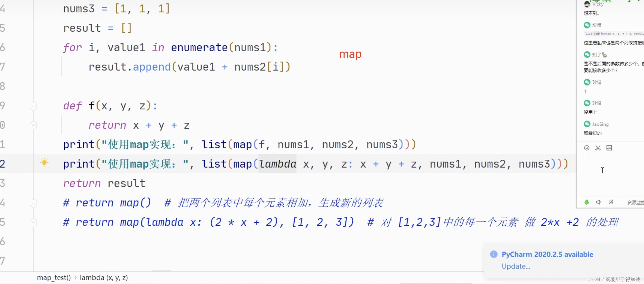Click the send image icon in chat
Screen dimensions: 644x284
[x=609, y=148]
